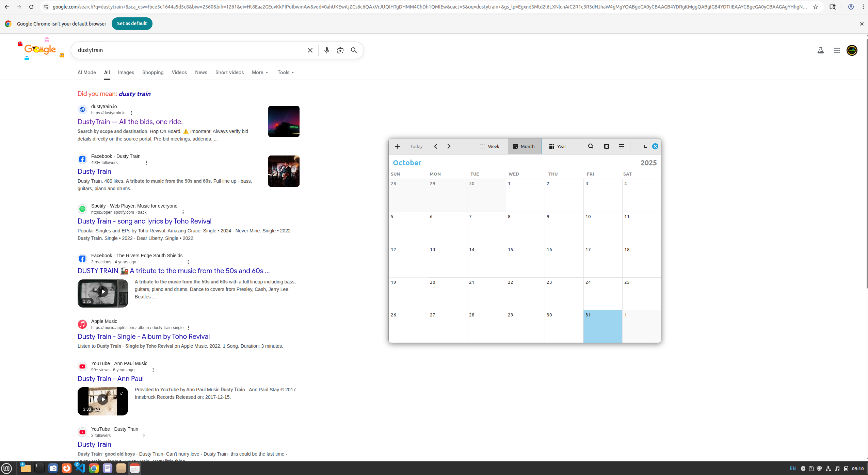
Task: Switch to the News results tab
Action: tap(201, 72)
